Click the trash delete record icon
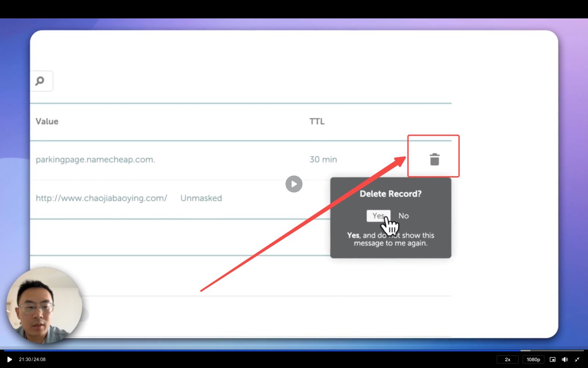The width and height of the screenshot is (588, 368). tap(434, 159)
